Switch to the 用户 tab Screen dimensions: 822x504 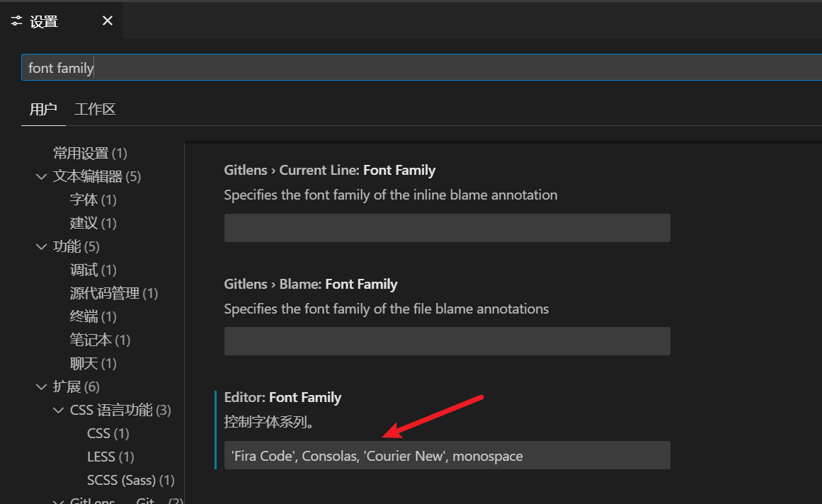(43, 110)
